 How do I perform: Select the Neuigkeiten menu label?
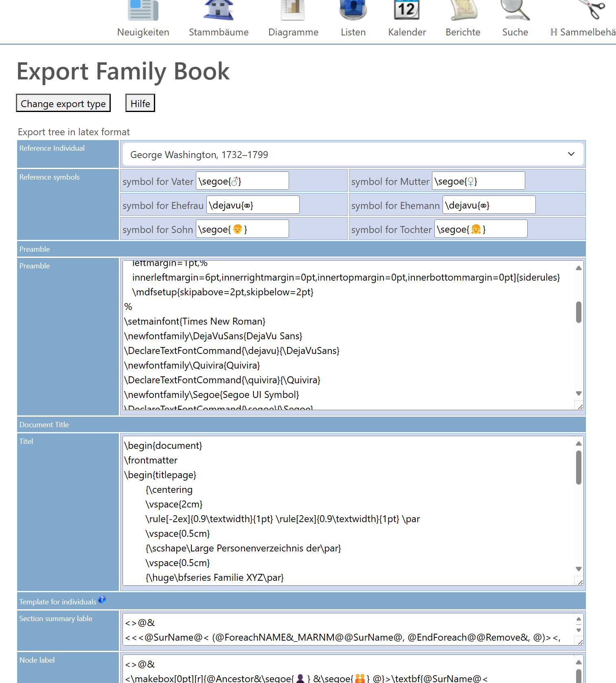(x=143, y=32)
